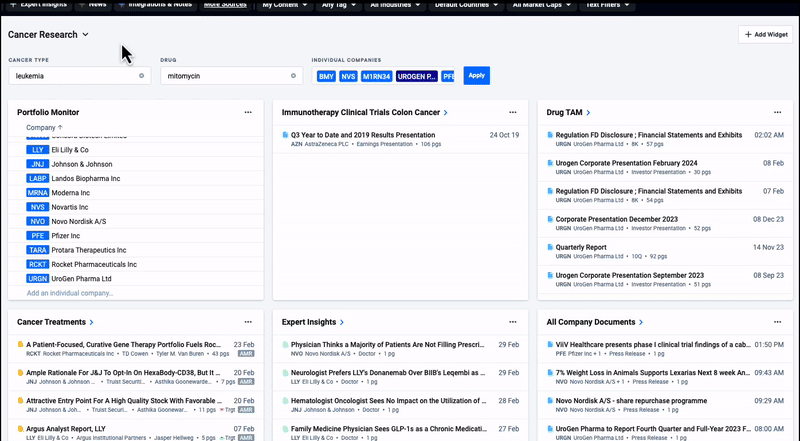Image resolution: width=800 pixels, height=441 pixels.
Task: Click yellow icon beside Ample Rationale For J&J
Action: (x=20, y=373)
